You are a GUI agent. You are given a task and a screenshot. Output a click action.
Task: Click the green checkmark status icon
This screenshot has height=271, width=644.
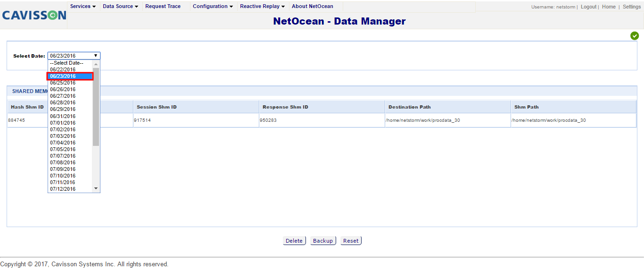pyautogui.click(x=635, y=36)
